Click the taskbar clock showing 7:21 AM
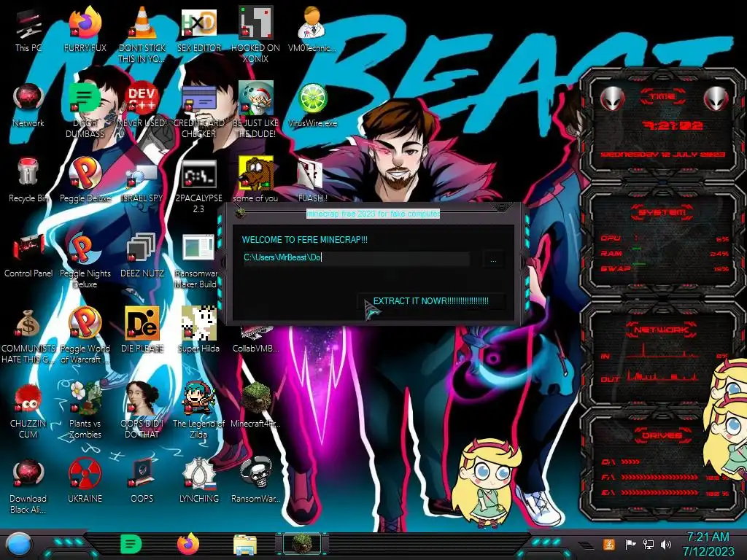The image size is (747, 560). [x=708, y=544]
